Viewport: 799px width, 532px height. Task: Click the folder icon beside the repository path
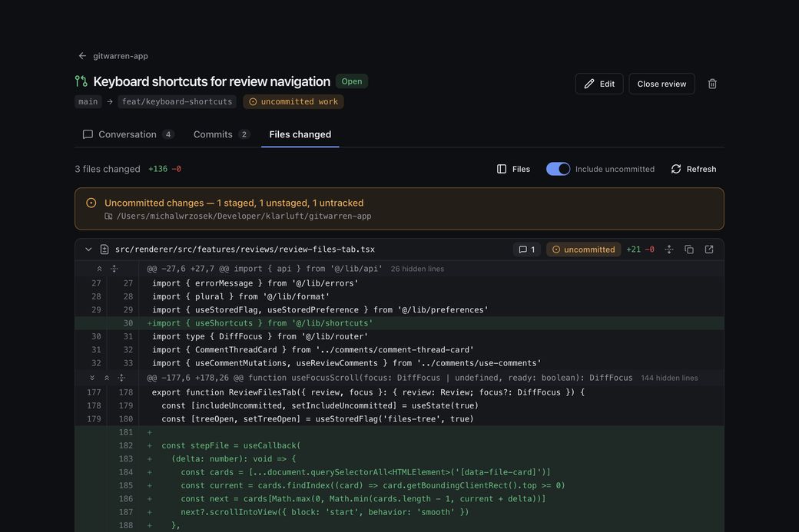tap(108, 216)
